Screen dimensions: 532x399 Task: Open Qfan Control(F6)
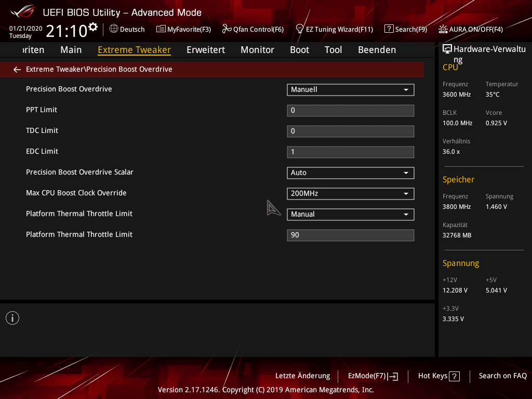[x=253, y=29]
